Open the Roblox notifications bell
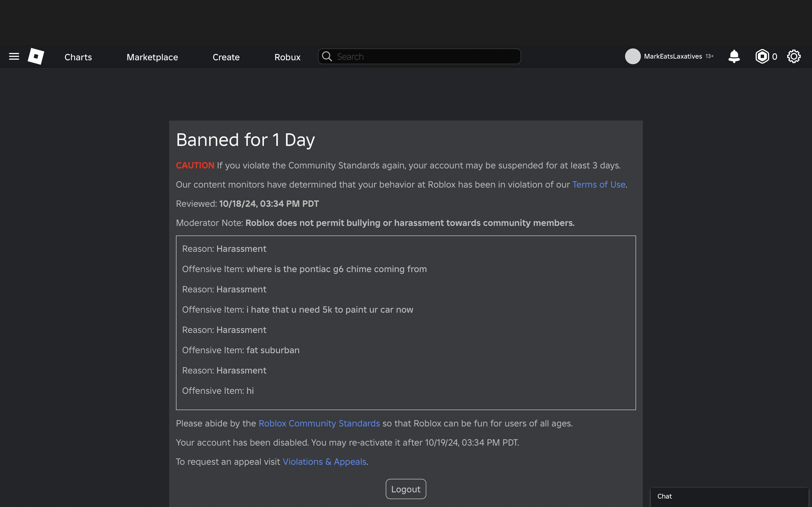The width and height of the screenshot is (812, 507). 734,56
